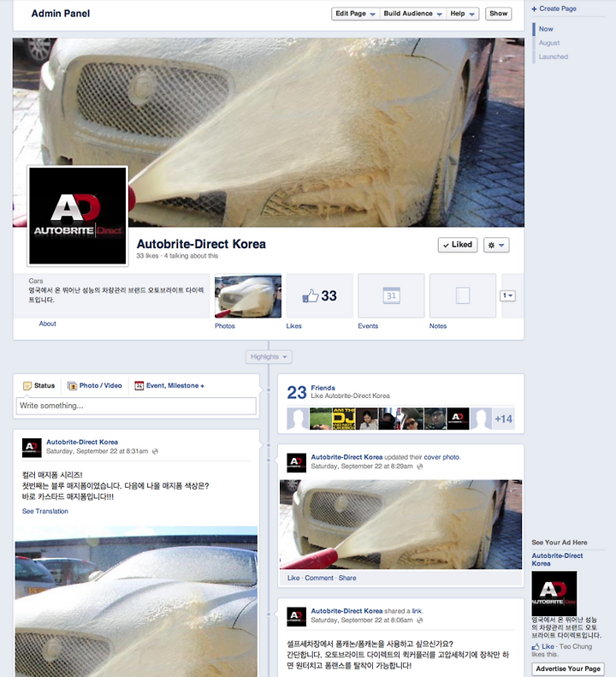Toggle the Liked button
This screenshot has width=616, height=677.
[458, 245]
